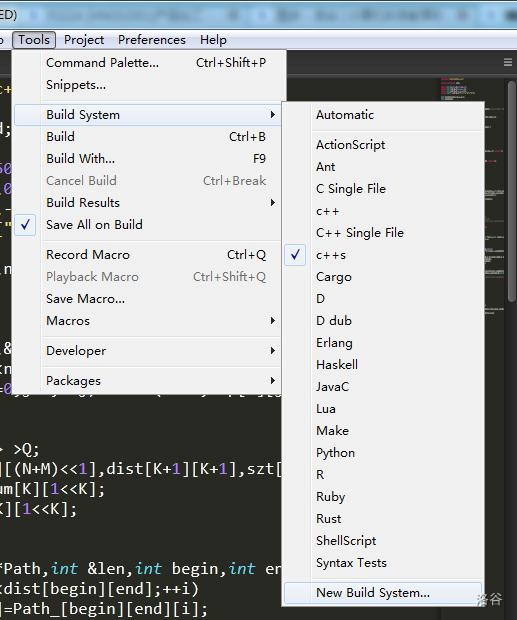Select ActionScript build system
Viewport: 517px width, 620px height.
coord(383,145)
